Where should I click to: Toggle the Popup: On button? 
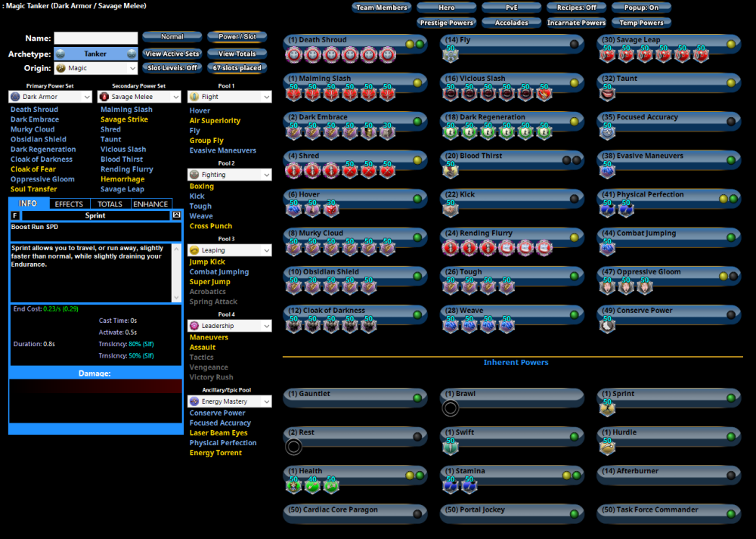pyautogui.click(x=642, y=8)
